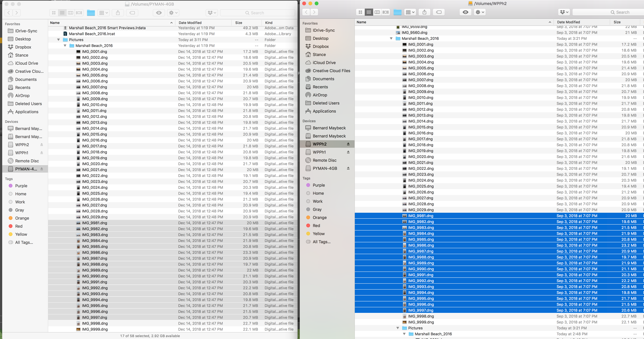
Task: Collapse the Pictures folder in left window
Action: (x=58, y=40)
